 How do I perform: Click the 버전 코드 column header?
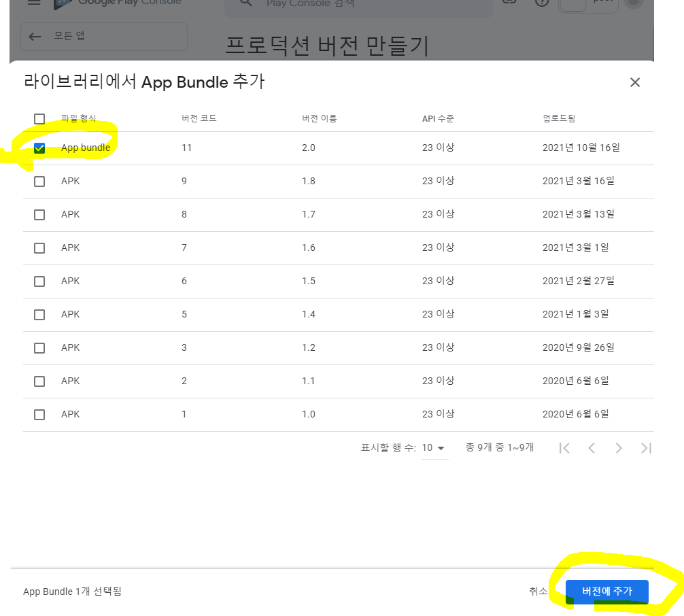[199, 118]
